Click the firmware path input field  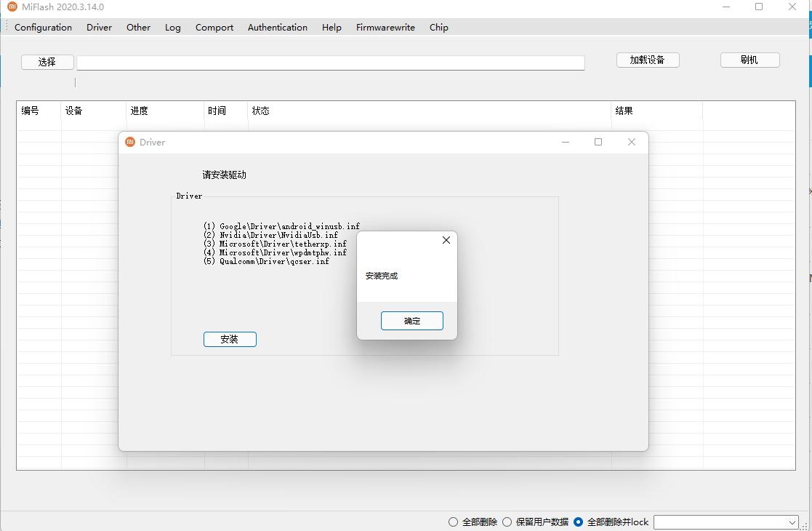(330, 63)
